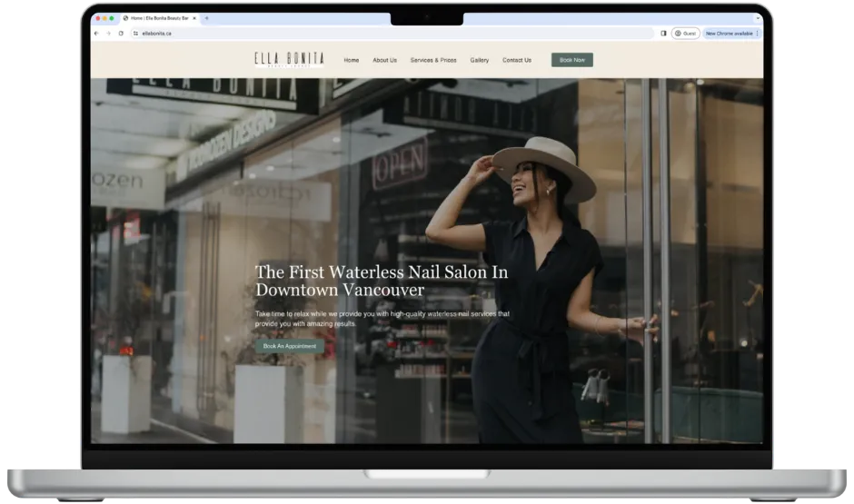Select the Home | Ella Bonita Beauty Bar tab
The width and height of the screenshot is (854, 504).
[x=160, y=18]
